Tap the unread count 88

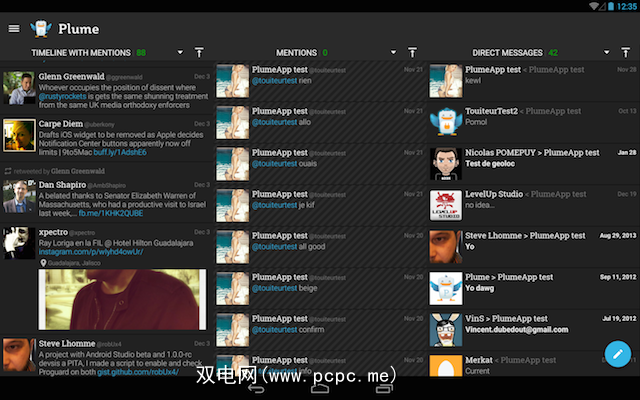[141, 53]
